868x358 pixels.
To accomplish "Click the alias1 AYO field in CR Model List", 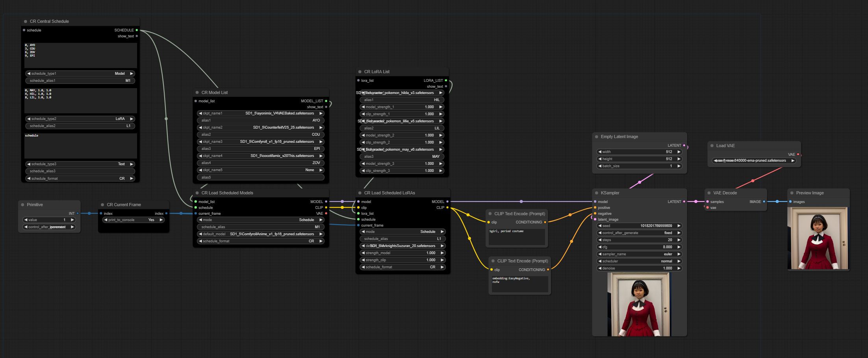I will point(261,120).
